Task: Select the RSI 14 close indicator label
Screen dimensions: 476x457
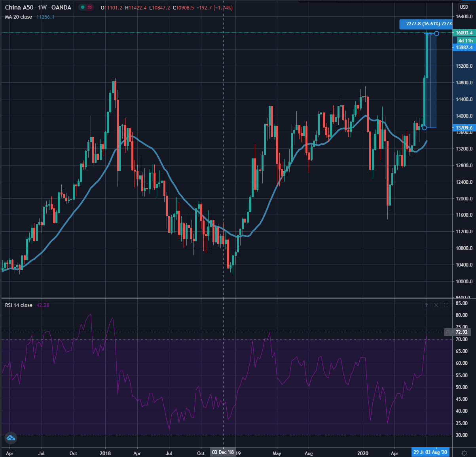Action: coord(19,305)
